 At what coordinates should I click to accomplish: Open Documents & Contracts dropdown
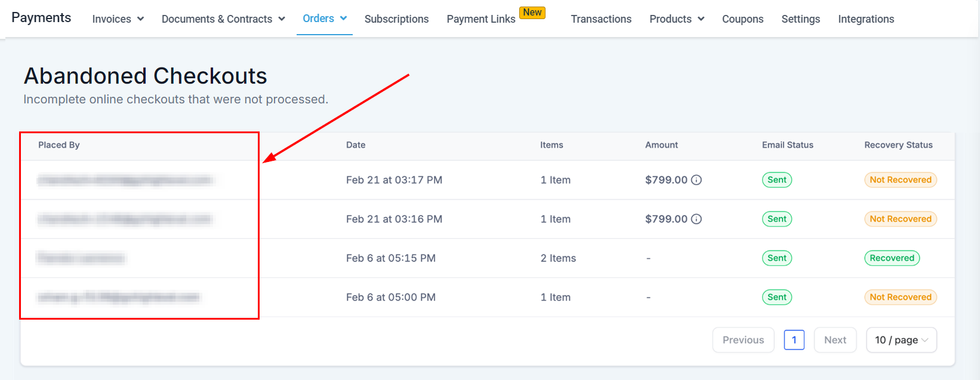[223, 19]
